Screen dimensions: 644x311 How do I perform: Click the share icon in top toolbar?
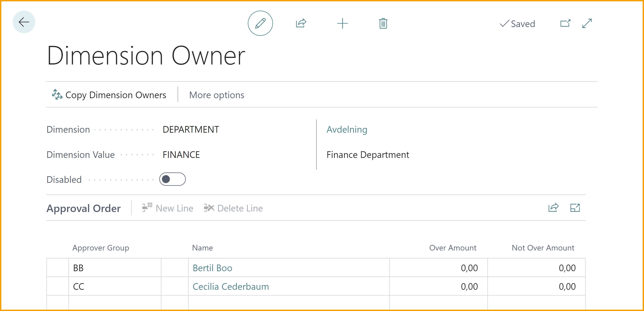pos(301,23)
